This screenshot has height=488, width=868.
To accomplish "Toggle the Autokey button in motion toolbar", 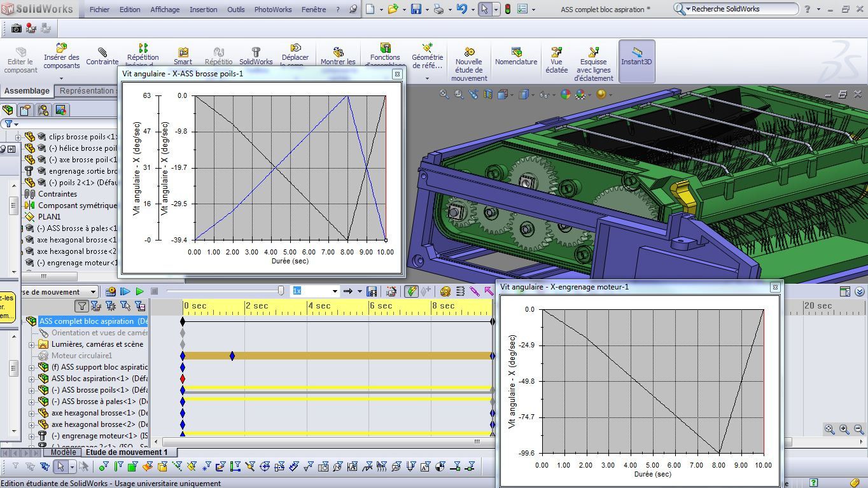I will click(411, 291).
